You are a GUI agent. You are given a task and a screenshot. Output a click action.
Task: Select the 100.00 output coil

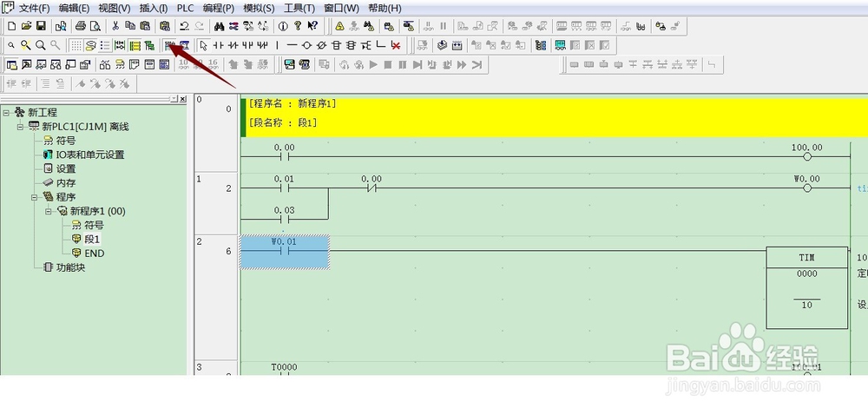(807, 156)
